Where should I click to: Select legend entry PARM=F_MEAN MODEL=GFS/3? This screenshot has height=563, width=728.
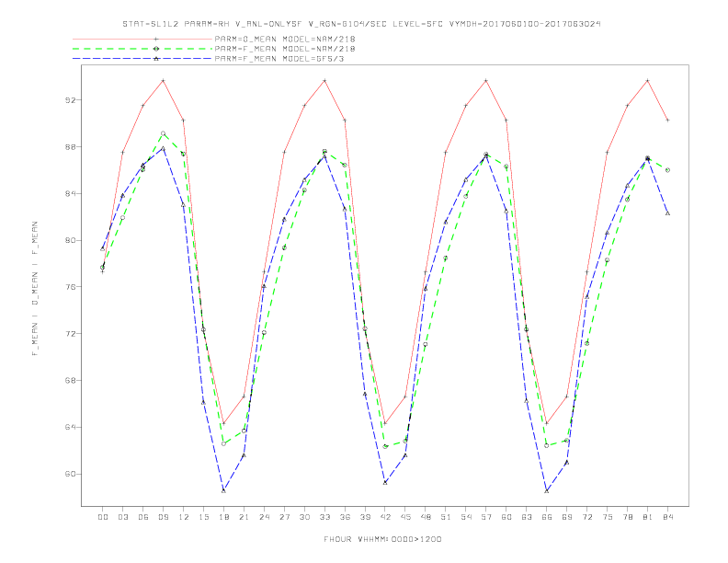click(x=279, y=59)
